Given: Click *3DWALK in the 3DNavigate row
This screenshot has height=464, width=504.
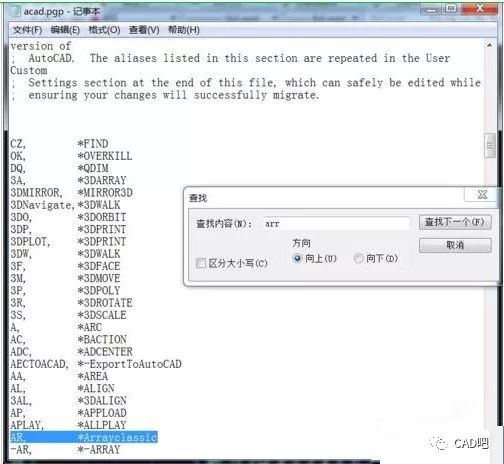Looking at the screenshot, I should point(99,205).
